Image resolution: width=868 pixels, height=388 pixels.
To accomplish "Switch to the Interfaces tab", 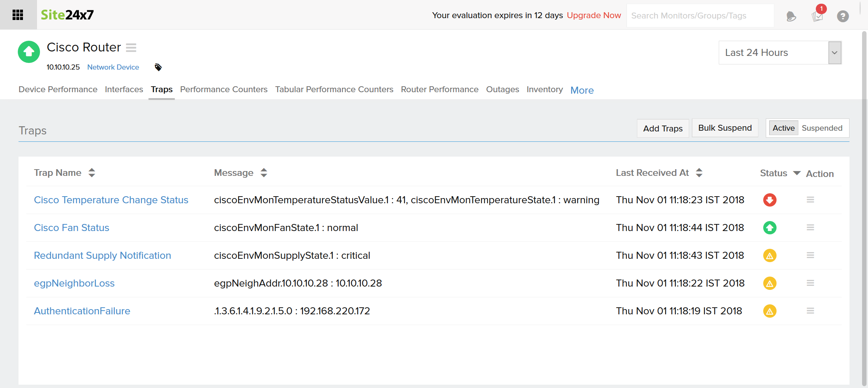I will click(124, 89).
